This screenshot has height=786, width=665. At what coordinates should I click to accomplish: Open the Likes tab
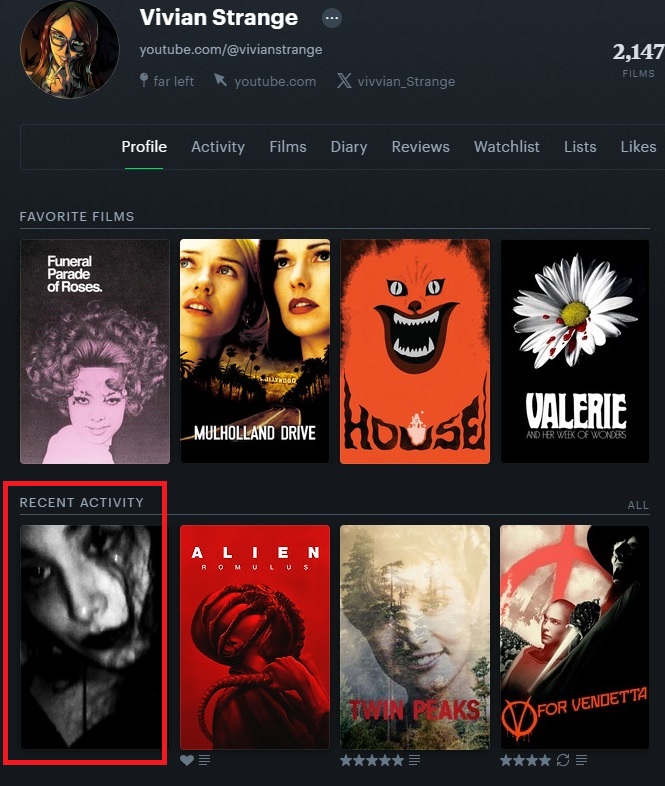[638, 147]
